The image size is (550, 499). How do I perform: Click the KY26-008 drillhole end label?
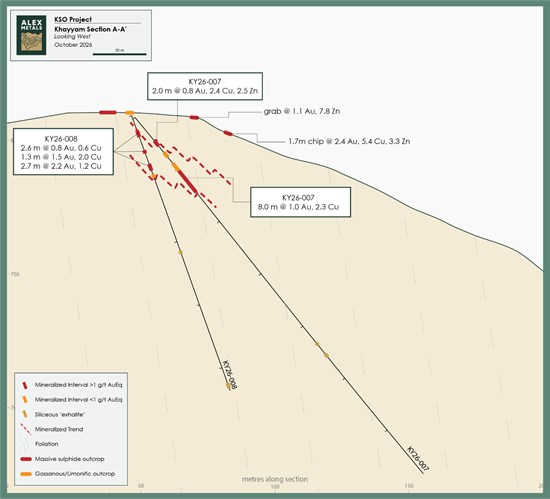[x=230, y=375]
